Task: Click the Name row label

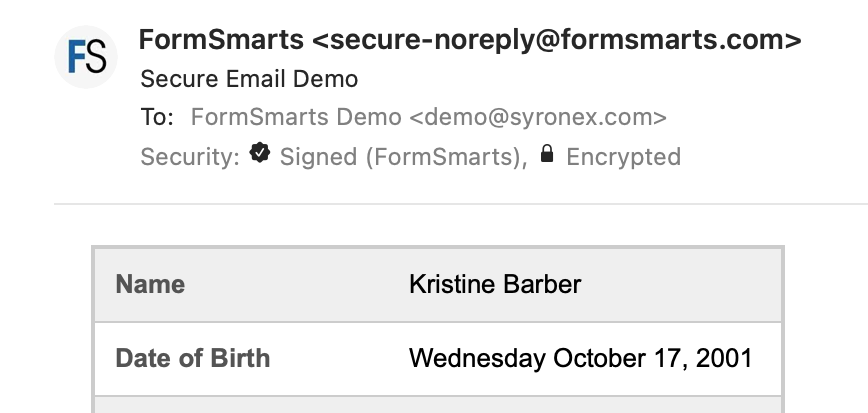Action: click(150, 285)
